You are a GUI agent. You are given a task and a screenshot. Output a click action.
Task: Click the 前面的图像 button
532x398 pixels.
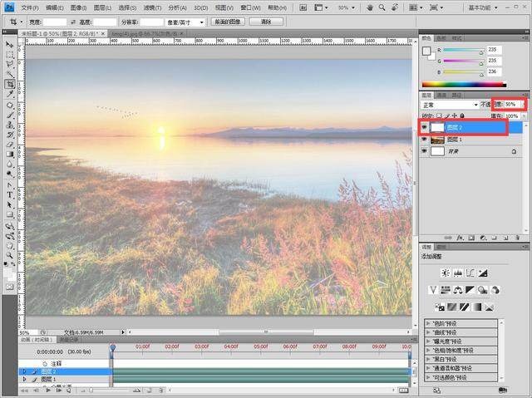229,21
